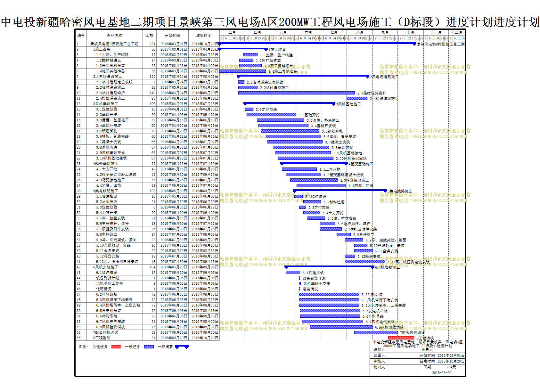Select task name cell 5.6电杆排杆、焊杆
540x392 pixels.
(x=115, y=224)
